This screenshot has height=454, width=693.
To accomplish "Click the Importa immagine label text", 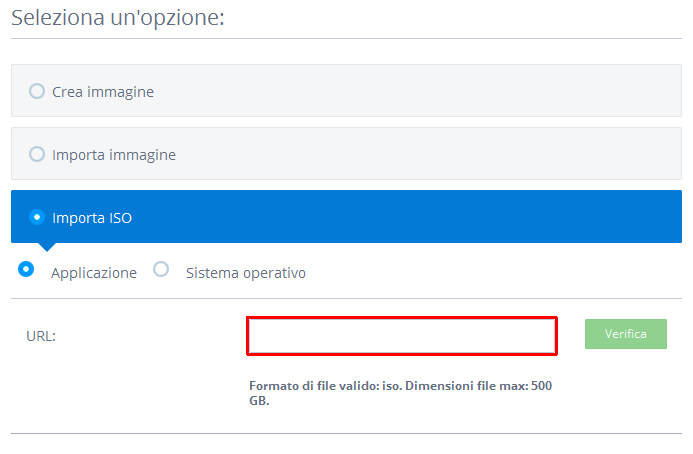I will 114,155.
